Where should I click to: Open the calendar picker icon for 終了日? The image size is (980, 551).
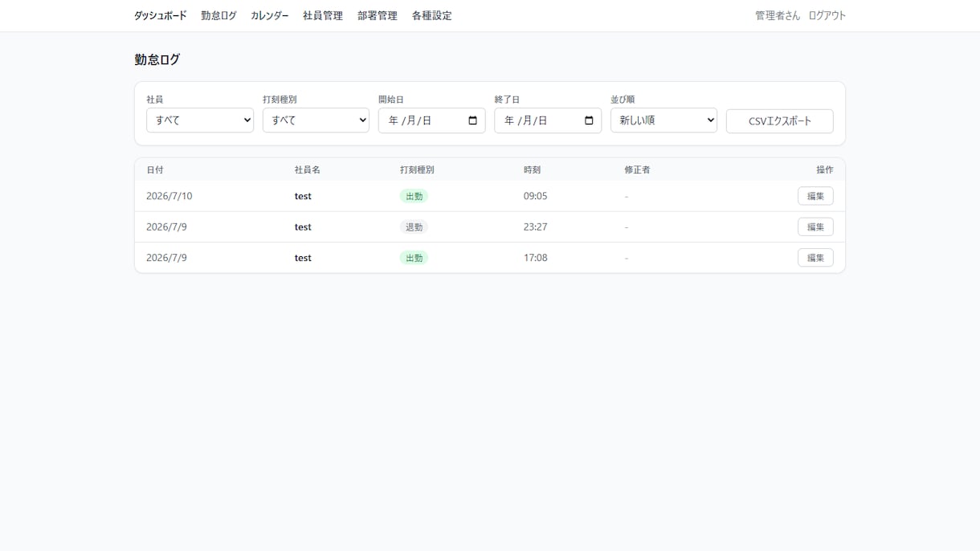(x=589, y=120)
